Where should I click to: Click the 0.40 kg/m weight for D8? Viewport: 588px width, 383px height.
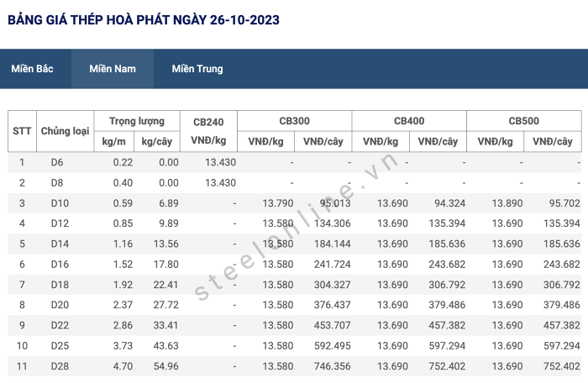[x=123, y=183]
